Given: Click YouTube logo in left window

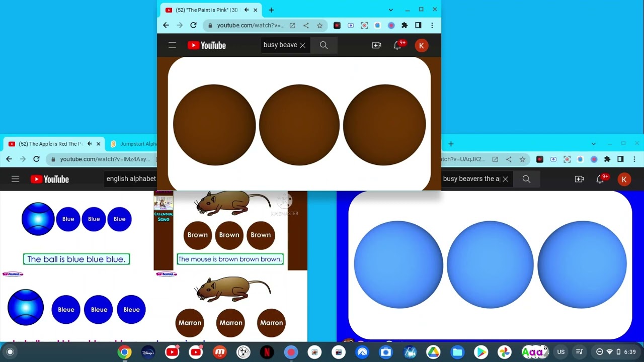Looking at the screenshot, I should (x=50, y=179).
